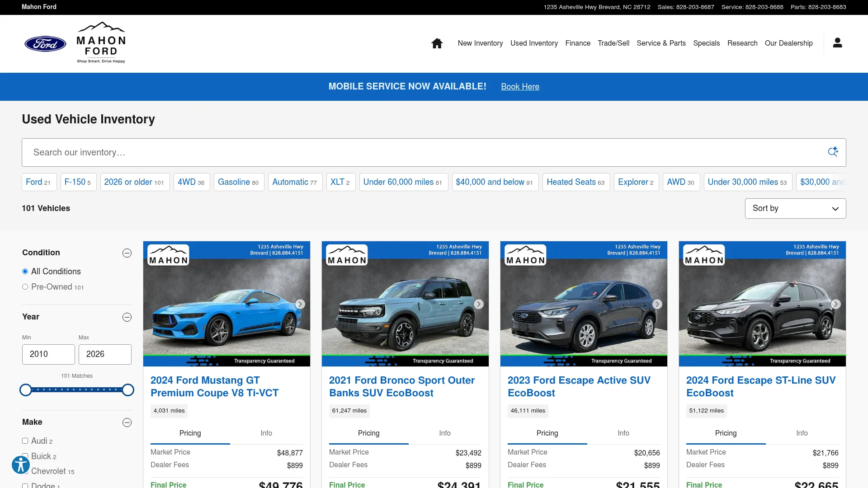Screen dimensions: 868x488
Task: Open the Sort by dropdown
Action: [795, 208]
